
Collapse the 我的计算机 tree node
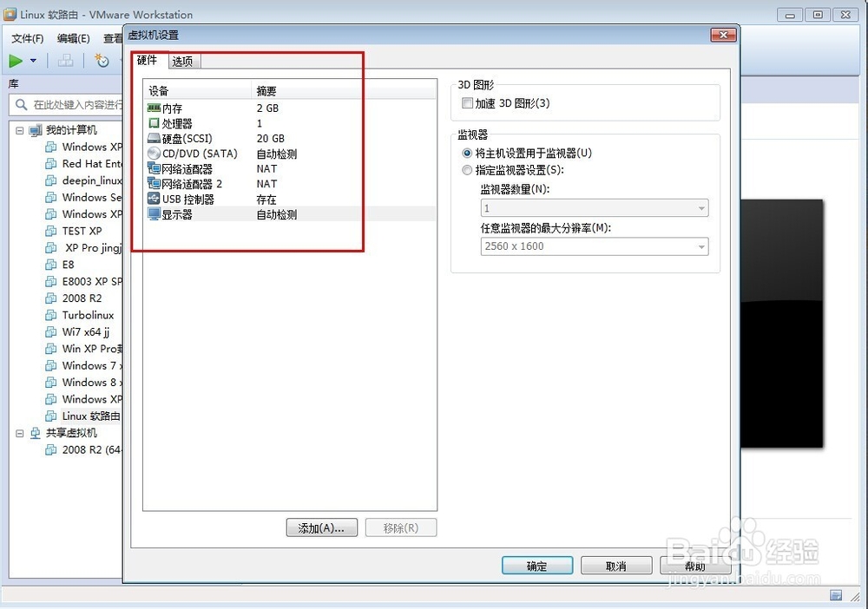tap(19, 130)
